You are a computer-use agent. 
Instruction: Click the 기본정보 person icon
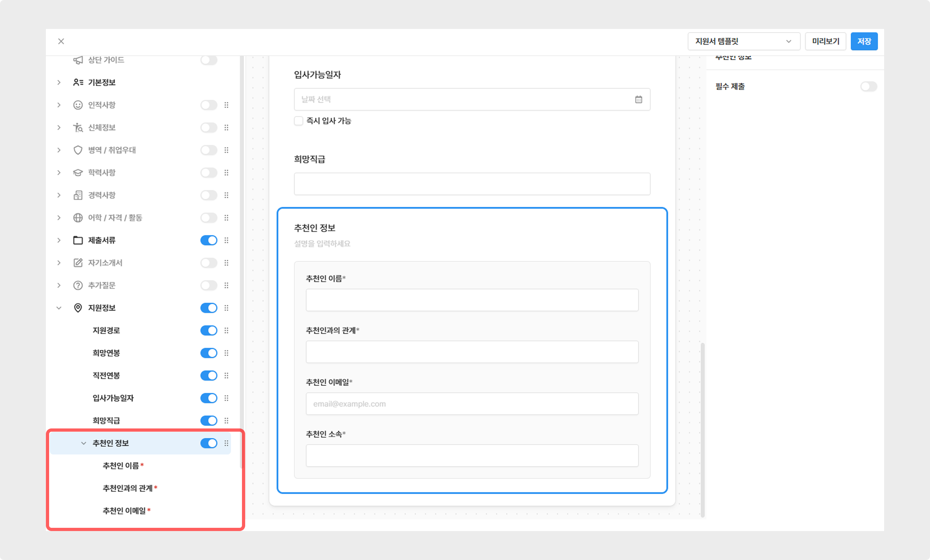tap(78, 82)
